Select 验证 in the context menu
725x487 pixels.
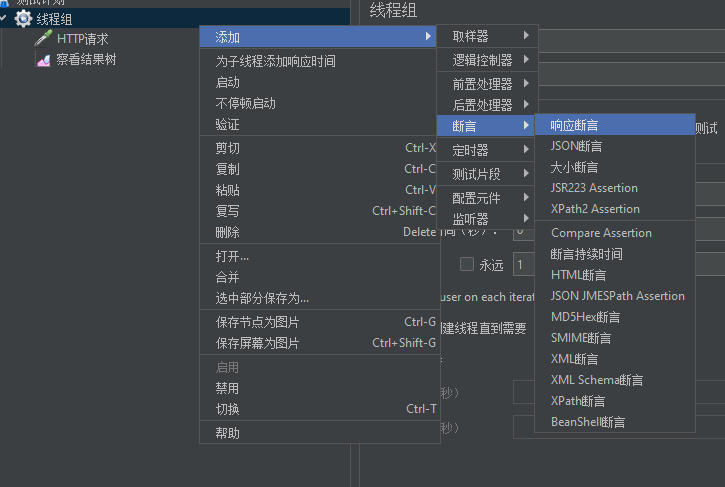318,124
